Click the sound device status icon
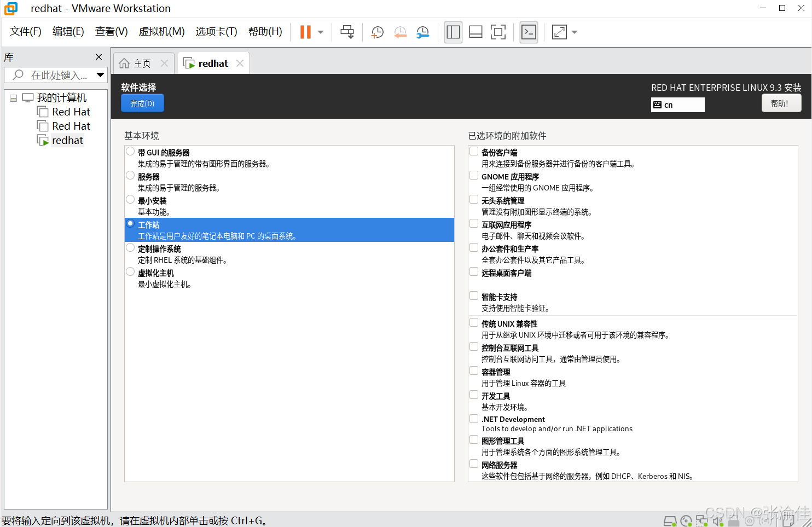The height and width of the screenshot is (527, 812). click(717, 521)
